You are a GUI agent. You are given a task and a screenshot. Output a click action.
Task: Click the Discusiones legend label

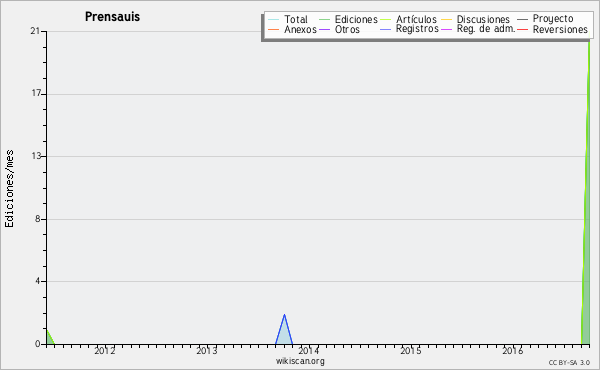[x=483, y=19]
